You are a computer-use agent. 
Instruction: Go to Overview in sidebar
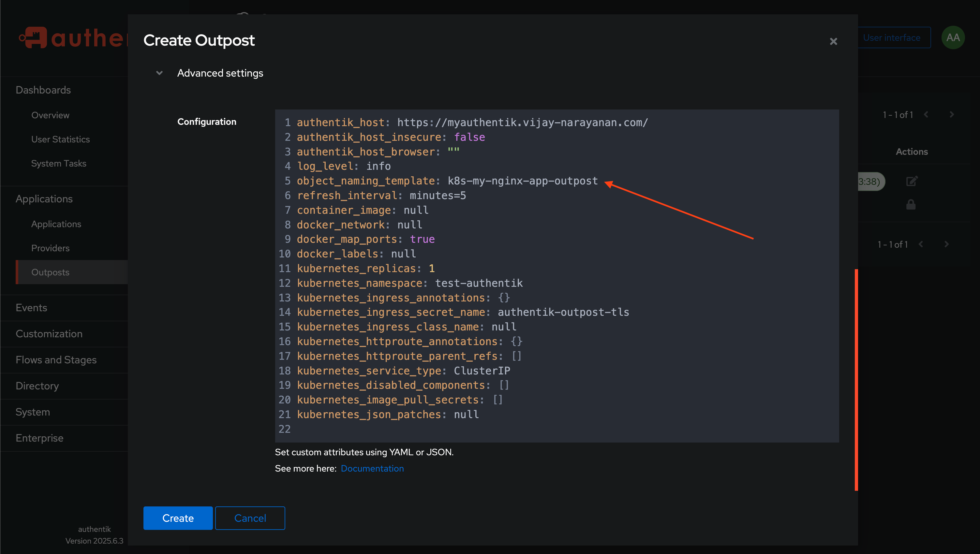pyautogui.click(x=50, y=115)
